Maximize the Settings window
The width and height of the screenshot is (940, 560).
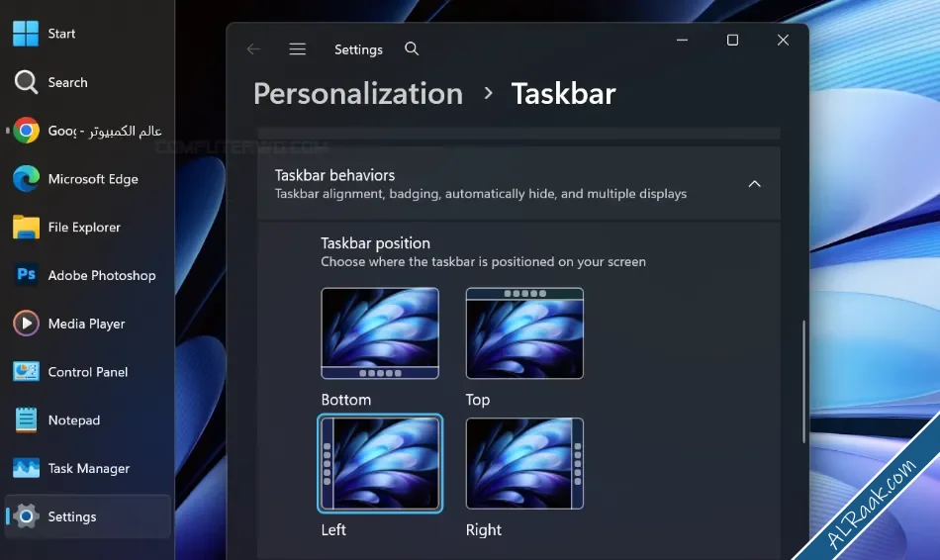pos(732,41)
